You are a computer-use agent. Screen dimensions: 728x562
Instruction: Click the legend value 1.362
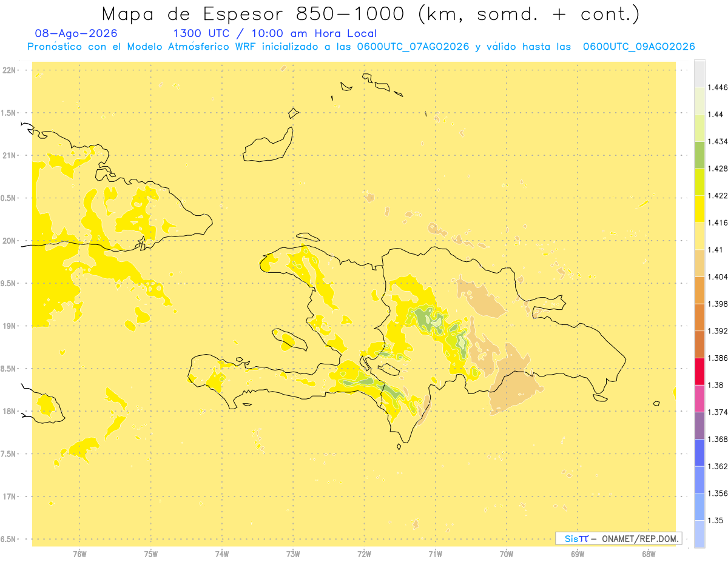coord(718,466)
